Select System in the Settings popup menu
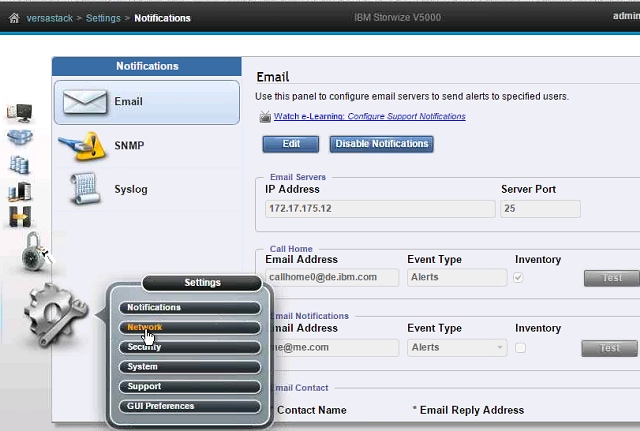This screenshot has width=640, height=431. [x=190, y=367]
